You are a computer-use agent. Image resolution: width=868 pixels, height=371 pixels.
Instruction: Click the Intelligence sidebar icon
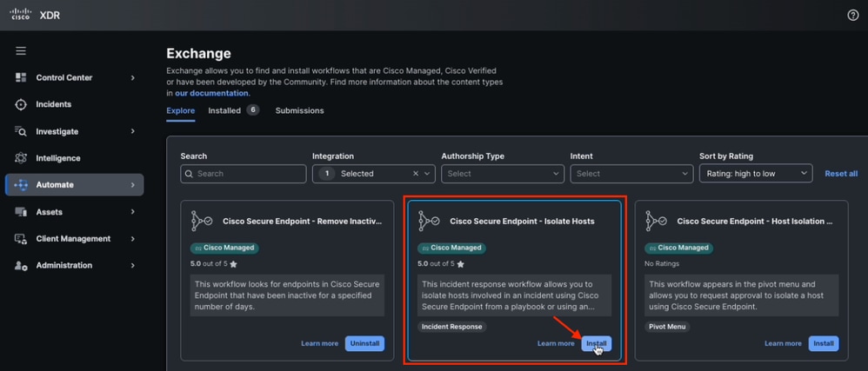point(21,158)
